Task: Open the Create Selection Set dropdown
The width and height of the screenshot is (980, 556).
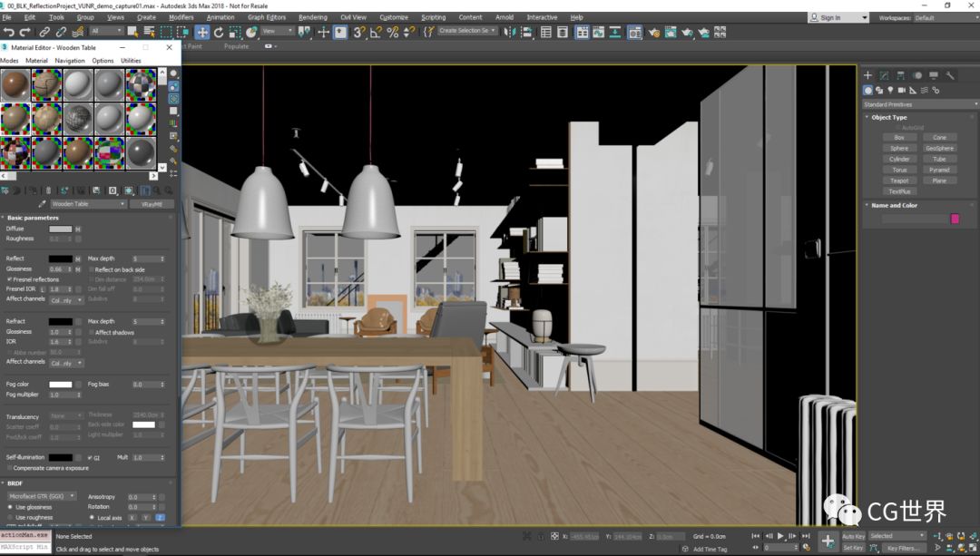Action: 467,30
